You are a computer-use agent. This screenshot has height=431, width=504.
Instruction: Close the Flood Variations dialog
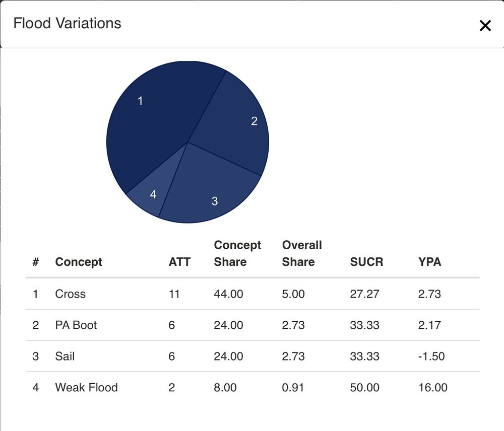pos(485,26)
